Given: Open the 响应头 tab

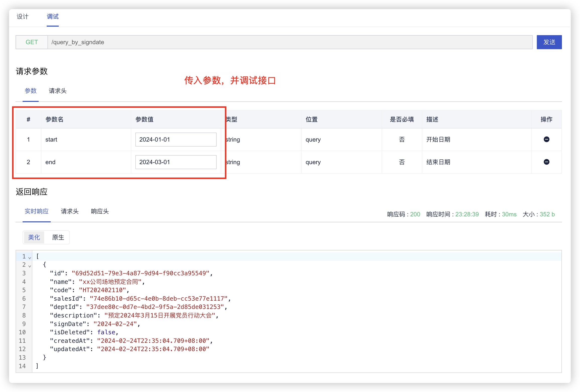Looking at the screenshot, I should (100, 211).
